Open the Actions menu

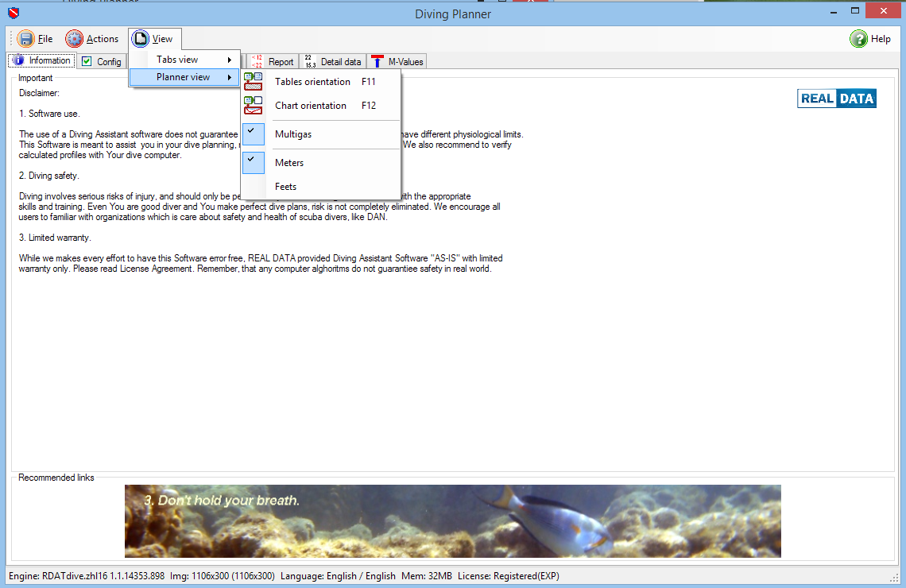coord(102,39)
